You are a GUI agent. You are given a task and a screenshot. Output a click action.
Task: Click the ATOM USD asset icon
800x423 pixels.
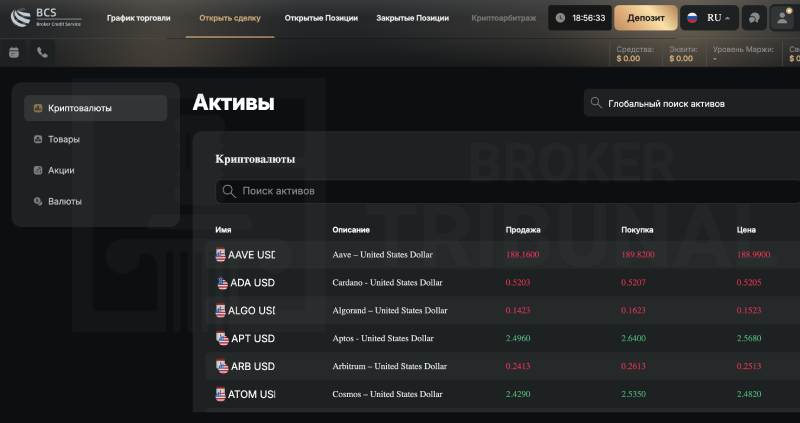pyautogui.click(x=221, y=394)
